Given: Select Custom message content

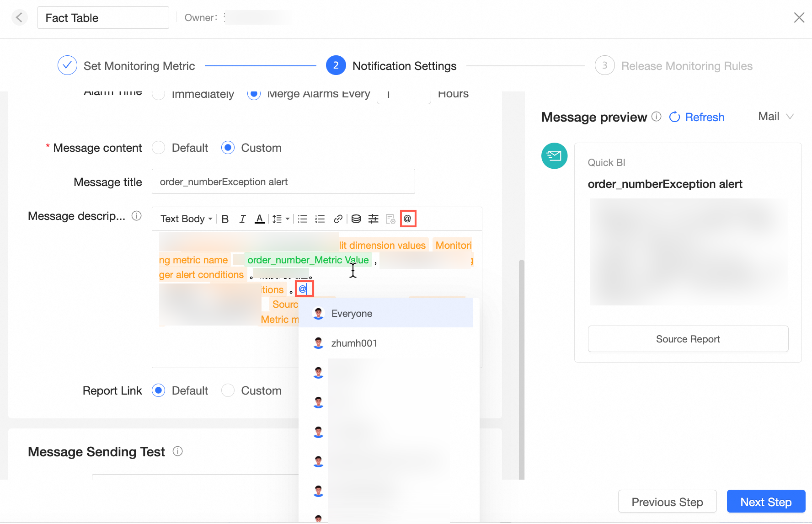Looking at the screenshot, I should (x=228, y=148).
